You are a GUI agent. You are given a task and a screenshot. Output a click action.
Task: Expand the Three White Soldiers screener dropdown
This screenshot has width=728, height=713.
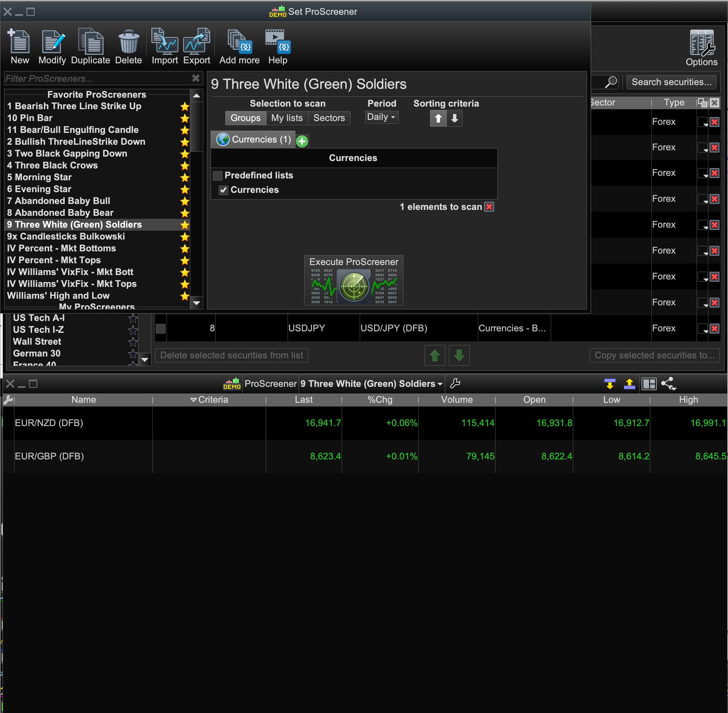[x=440, y=384]
